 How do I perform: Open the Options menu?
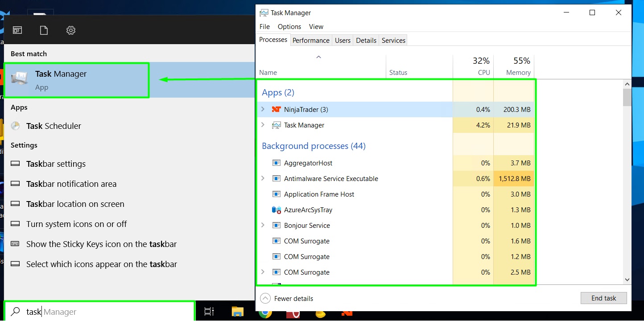[x=289, y=26]
